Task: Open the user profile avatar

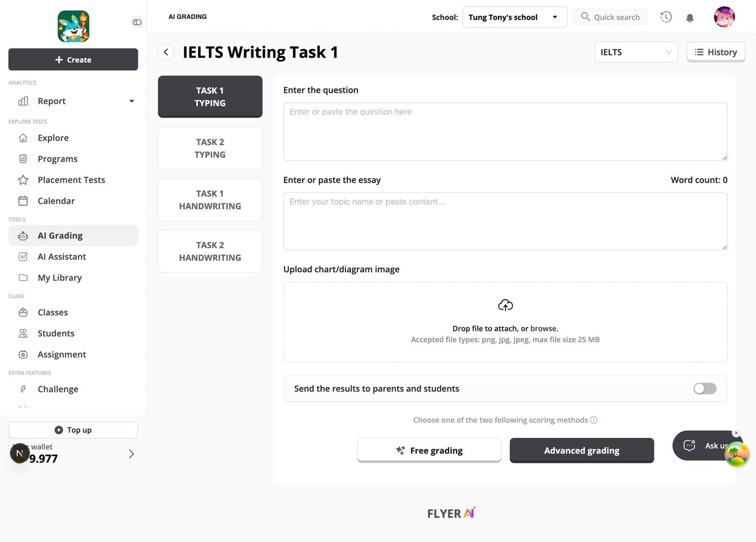Action: tap(724, 17)
